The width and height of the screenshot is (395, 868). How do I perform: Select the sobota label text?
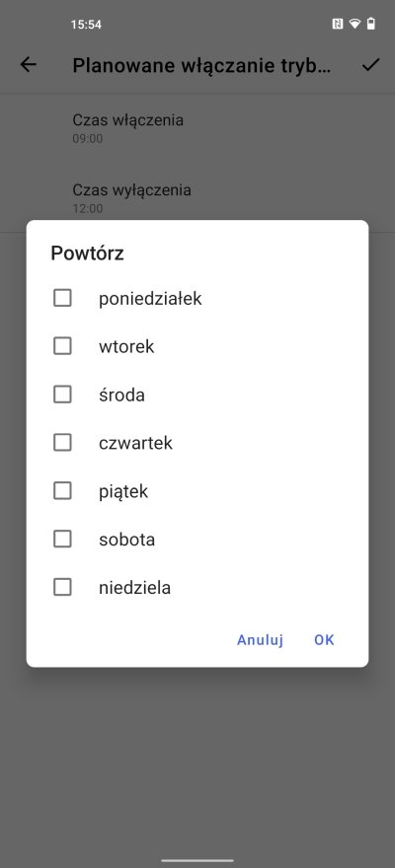click(126, 540)
